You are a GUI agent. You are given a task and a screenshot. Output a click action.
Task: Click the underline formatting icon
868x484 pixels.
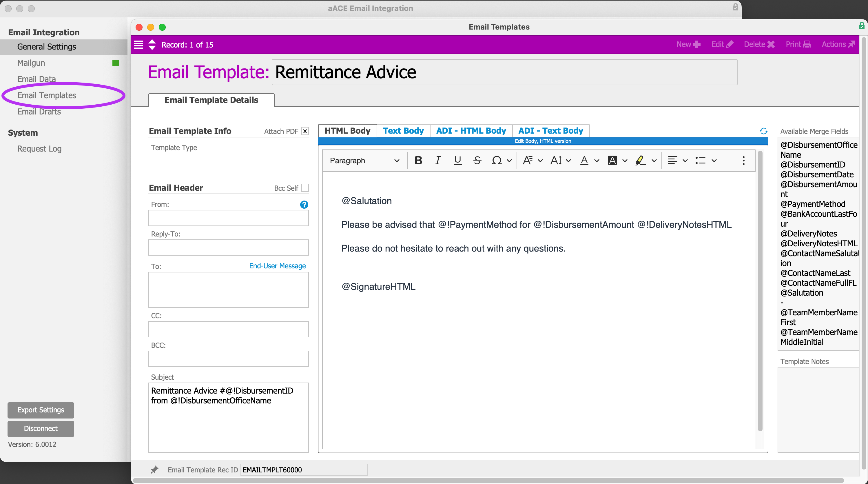coord(457,161)
